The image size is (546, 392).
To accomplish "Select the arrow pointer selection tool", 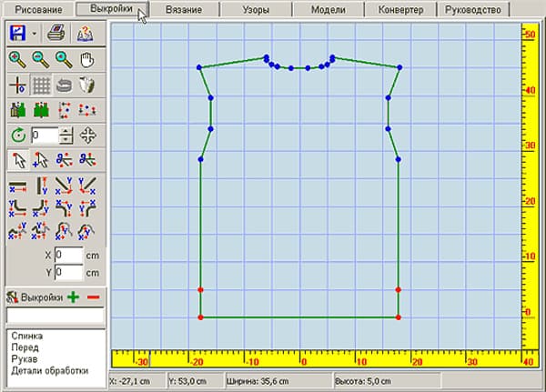I will click(18, 160).
